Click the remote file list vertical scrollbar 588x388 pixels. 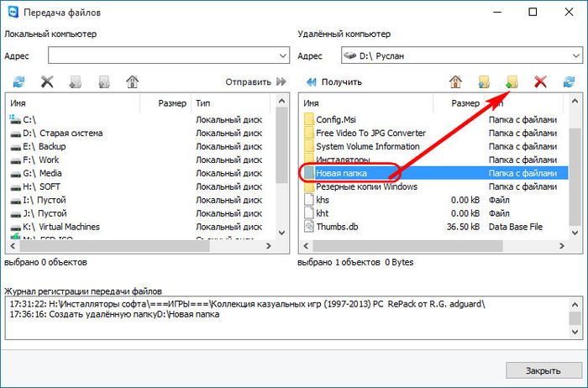tap(574, 168)
